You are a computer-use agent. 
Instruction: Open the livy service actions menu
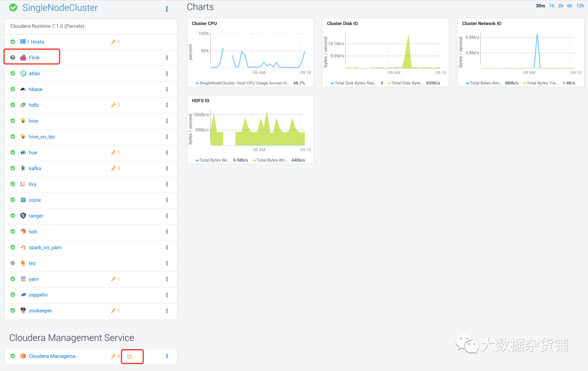click(167, 184)
